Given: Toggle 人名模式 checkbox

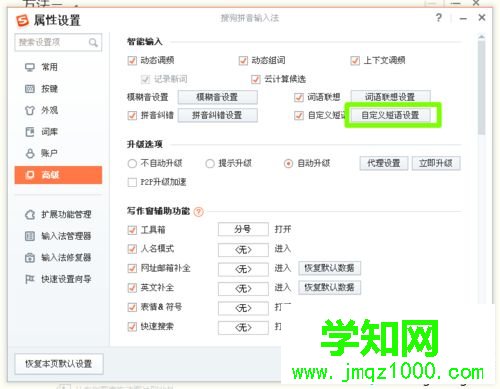Looking at the screenshot, I should click(132, 249).
